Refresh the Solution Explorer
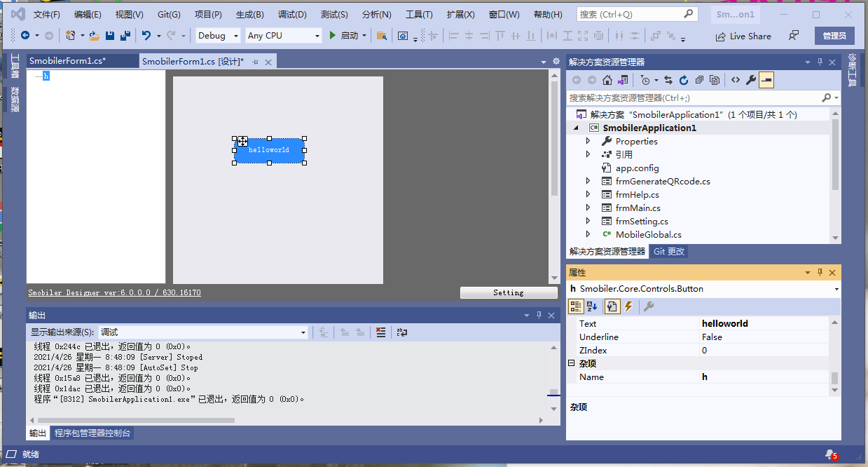This screenshot has width=868, height=467. coord(683,79)
